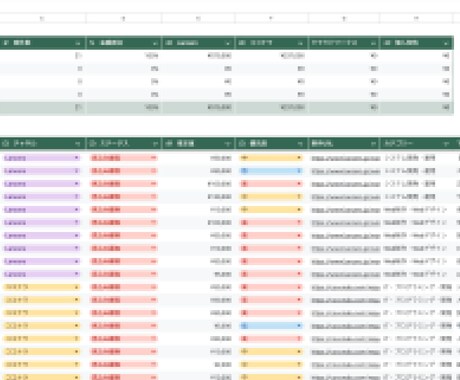
Task: Select the amount cell in the first data row
Action: (x=198, y=158)
